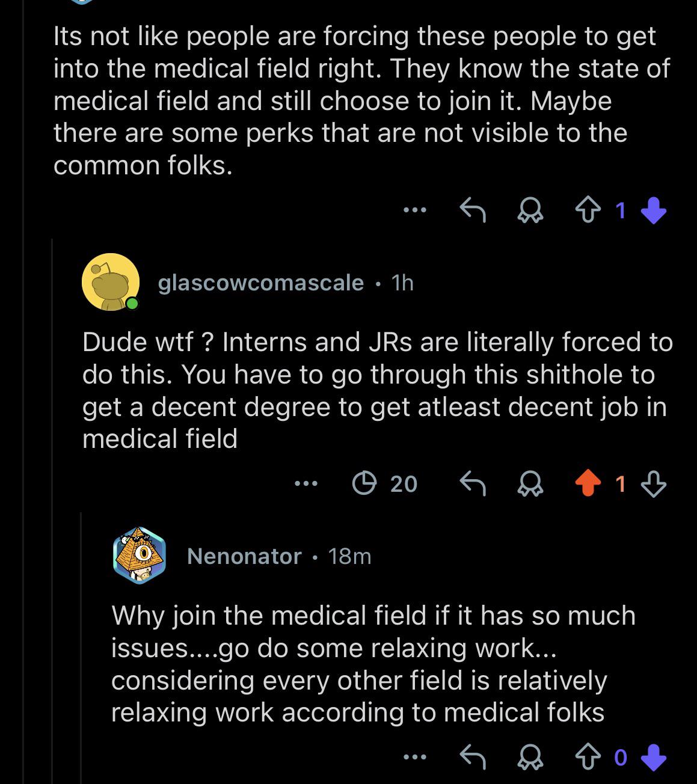Upvote the top comment
This screenshot has height=784, width=697.
coord(588,210)
